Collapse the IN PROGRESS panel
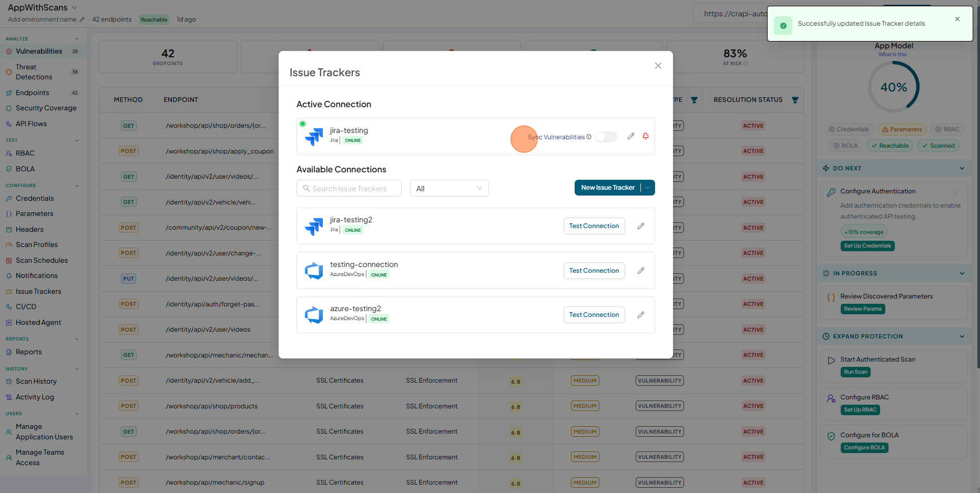 pos(962,273)
